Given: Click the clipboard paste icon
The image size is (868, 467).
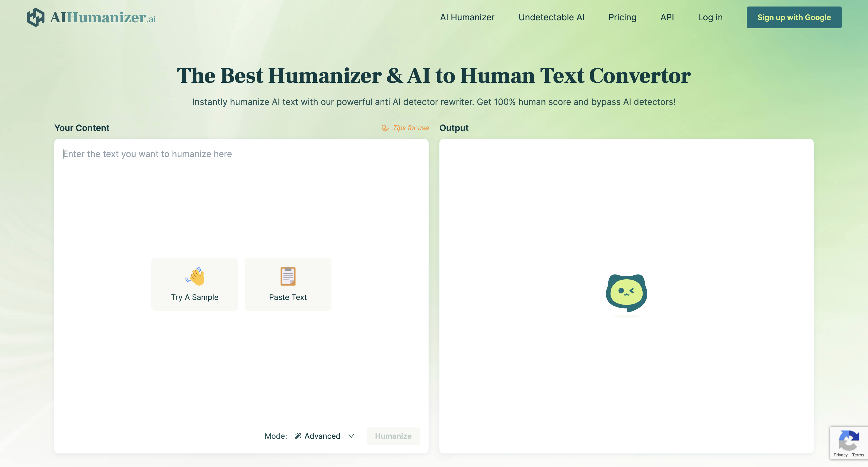Looking at the screenshot, I should [x=288, y=276].
